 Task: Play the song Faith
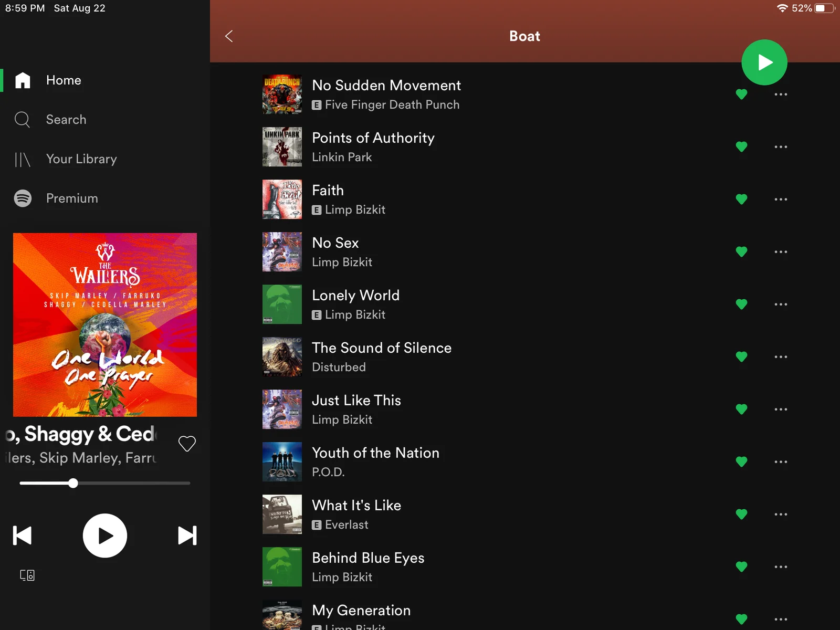point(328,191)
